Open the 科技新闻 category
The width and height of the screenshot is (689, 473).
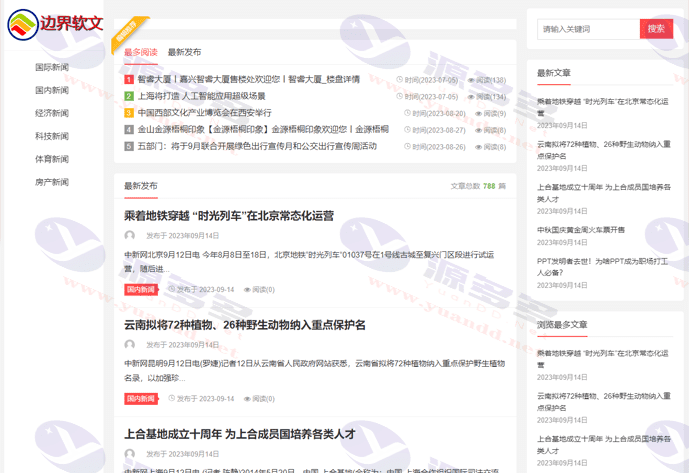click(52, 136)
